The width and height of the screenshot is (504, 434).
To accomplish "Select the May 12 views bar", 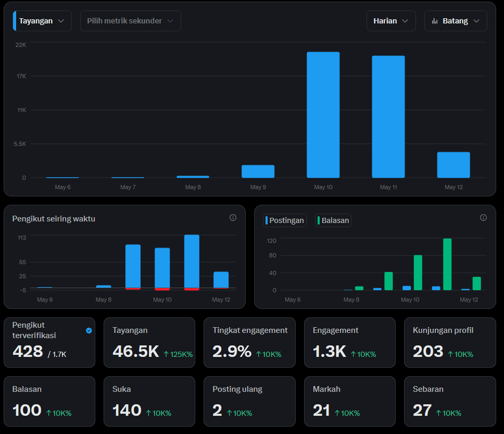I will coord(453,165).
